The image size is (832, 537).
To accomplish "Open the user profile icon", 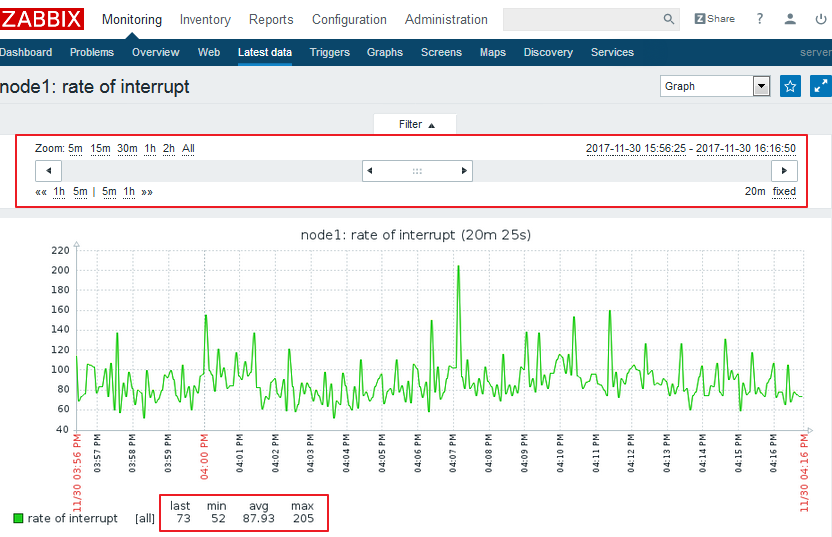I will click(790, 19).
